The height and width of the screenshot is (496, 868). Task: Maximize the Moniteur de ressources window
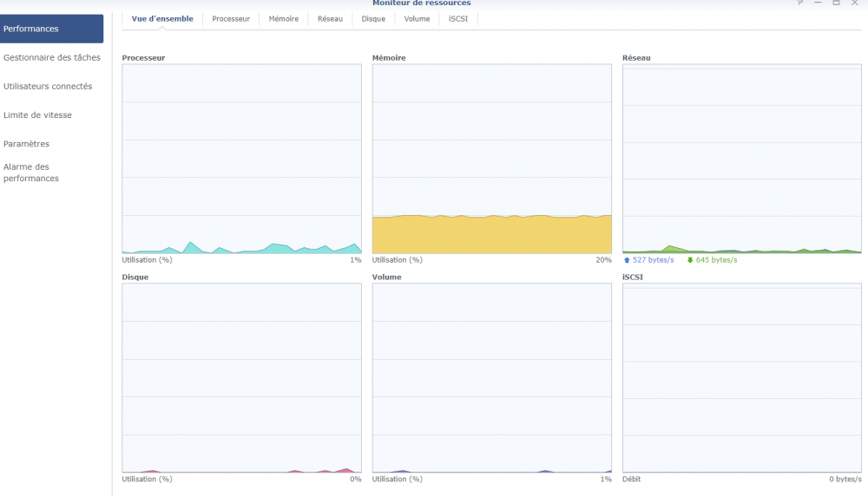click(836, 3)
